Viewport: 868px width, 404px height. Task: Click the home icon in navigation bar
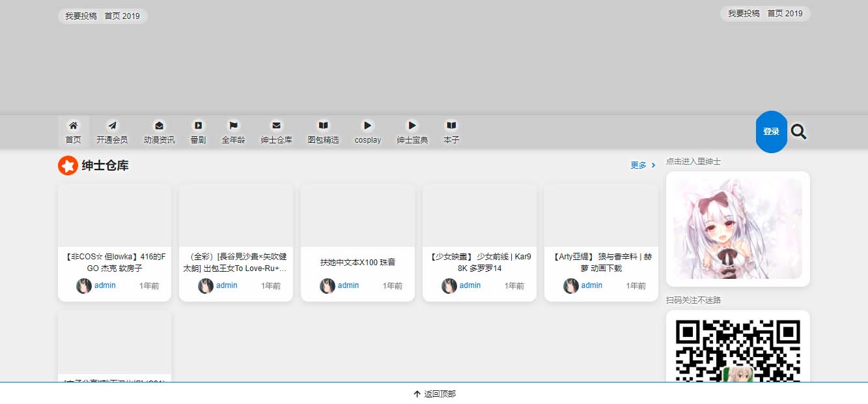pyautogui.click(x=73, y=125)
